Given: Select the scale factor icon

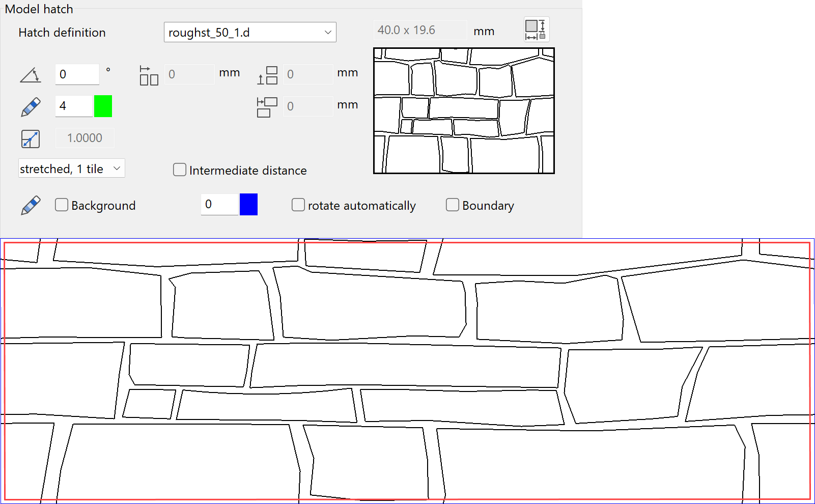Looking at the screenshot, I should coord(30,138).
